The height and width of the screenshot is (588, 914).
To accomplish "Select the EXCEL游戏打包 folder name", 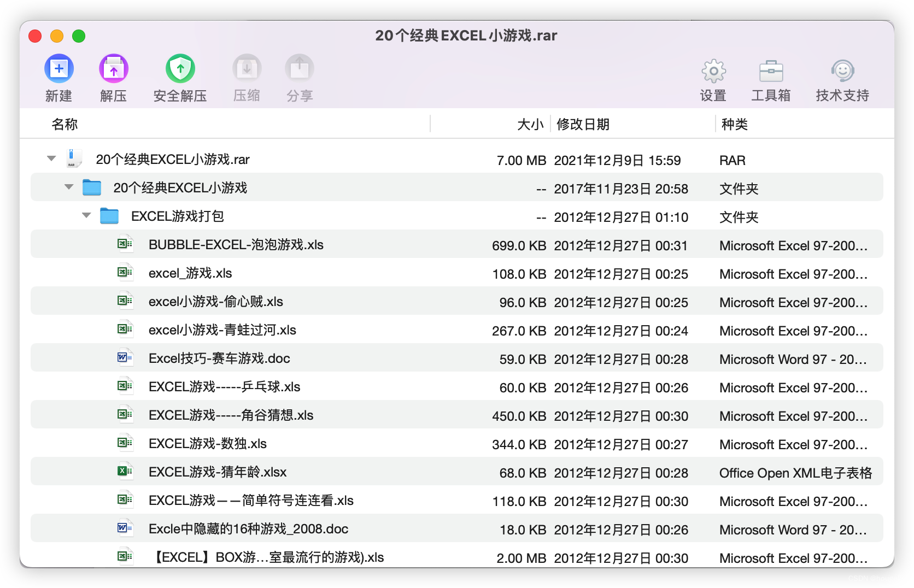I will (x=178, y=216).
